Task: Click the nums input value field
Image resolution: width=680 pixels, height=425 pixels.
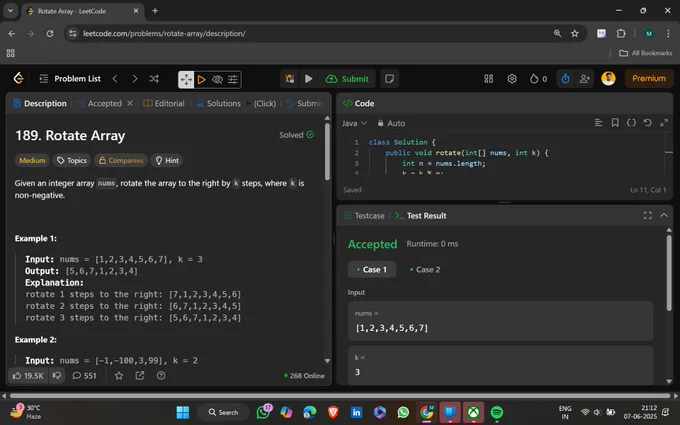Action: 500,321
